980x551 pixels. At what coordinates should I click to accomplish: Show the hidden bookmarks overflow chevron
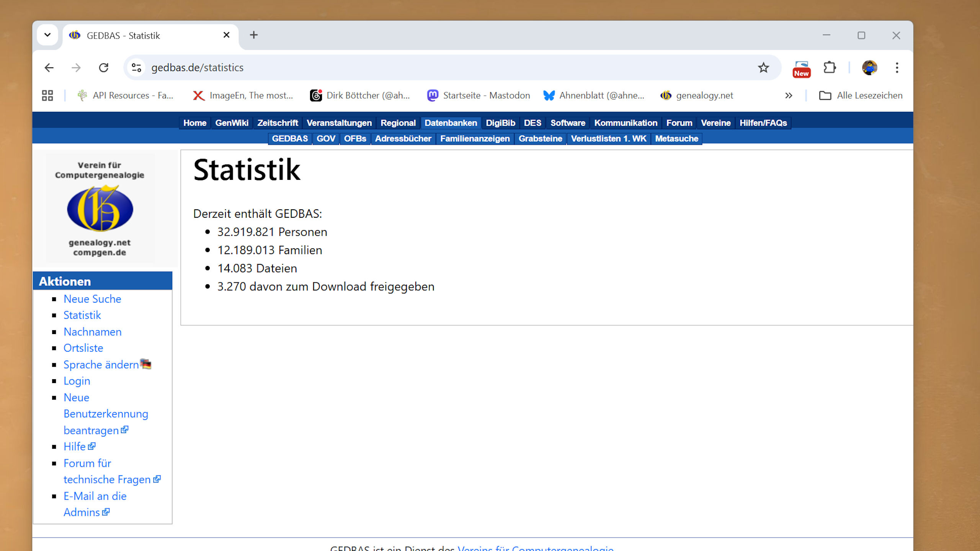pyautogui.click(x=788, y=95)
